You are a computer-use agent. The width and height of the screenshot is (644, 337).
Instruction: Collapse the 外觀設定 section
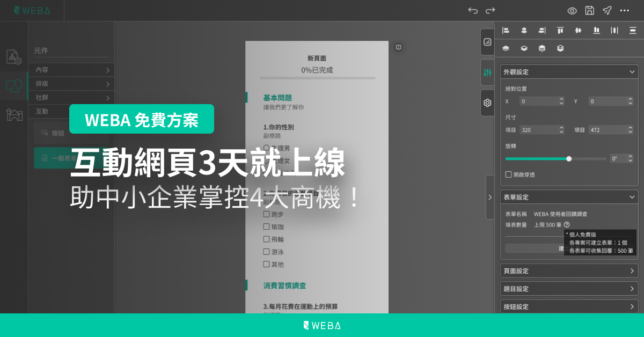tap(632, 71)
